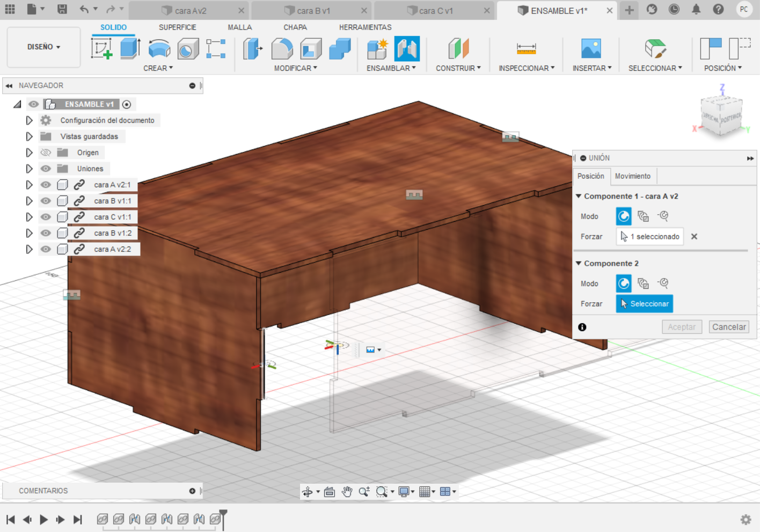Open the SUPERFICIE ribbon tab
This screenshot has width=760, height=532.
click(x=177, y=27)
